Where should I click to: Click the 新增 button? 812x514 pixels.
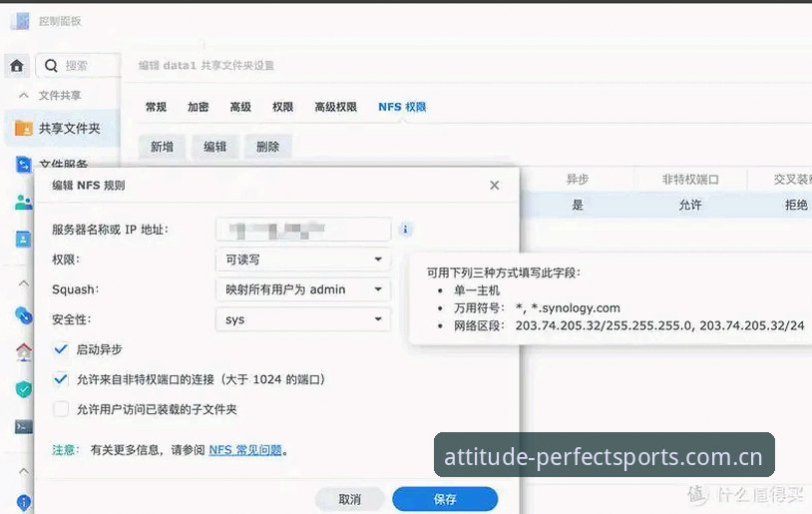click(x=162, y=147)
